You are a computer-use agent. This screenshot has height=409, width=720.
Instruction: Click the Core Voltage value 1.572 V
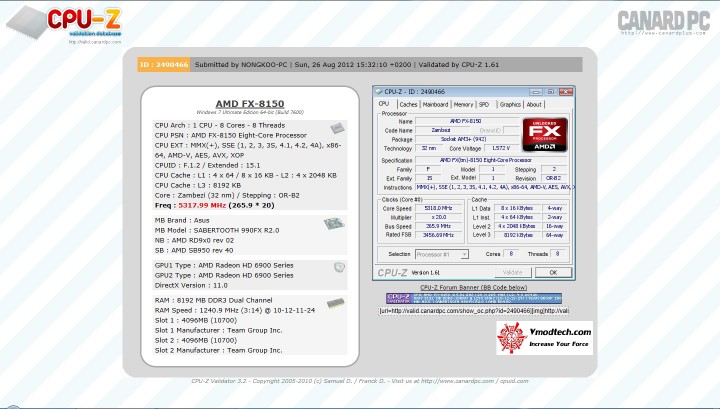point(501,148)
